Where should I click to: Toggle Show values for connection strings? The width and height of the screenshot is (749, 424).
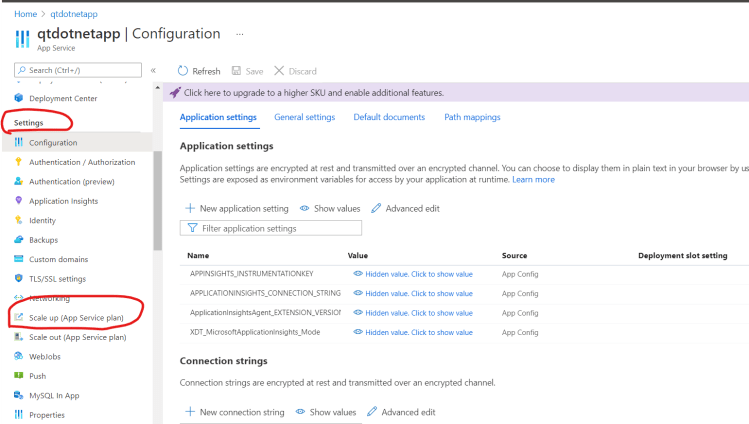(326, 412)
